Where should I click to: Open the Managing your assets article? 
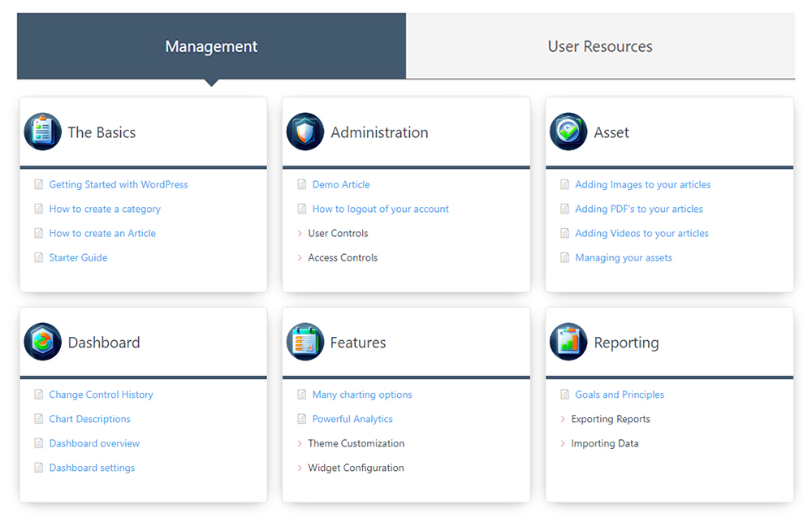624,257
